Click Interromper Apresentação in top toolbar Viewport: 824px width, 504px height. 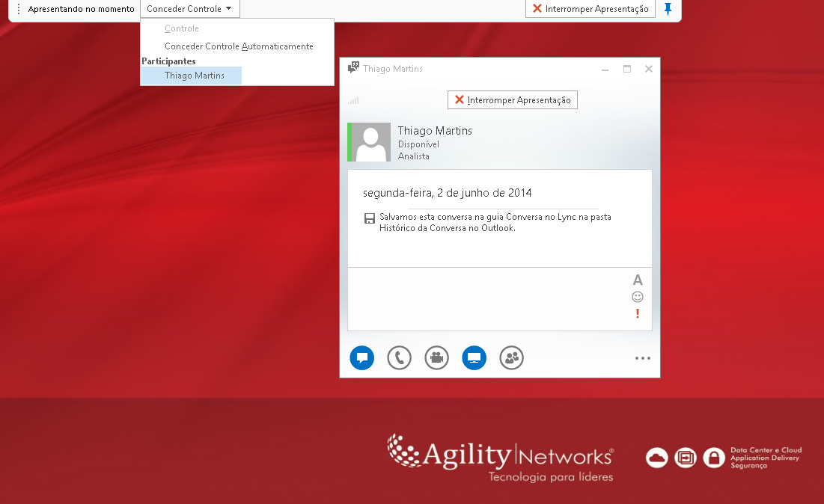click(590, 9)
